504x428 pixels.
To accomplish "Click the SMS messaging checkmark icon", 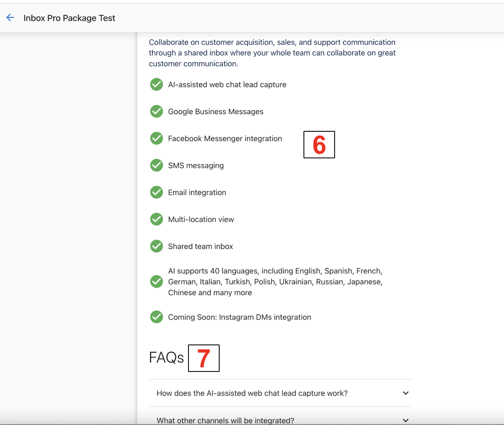I will tap(157, 165).
